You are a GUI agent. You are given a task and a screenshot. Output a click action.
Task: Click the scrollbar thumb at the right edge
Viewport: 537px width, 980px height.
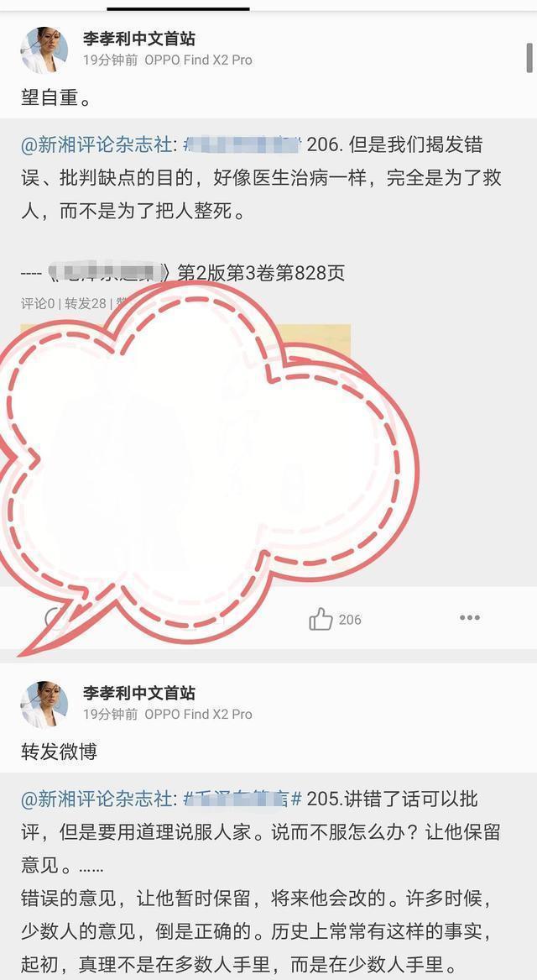point(529,59)
